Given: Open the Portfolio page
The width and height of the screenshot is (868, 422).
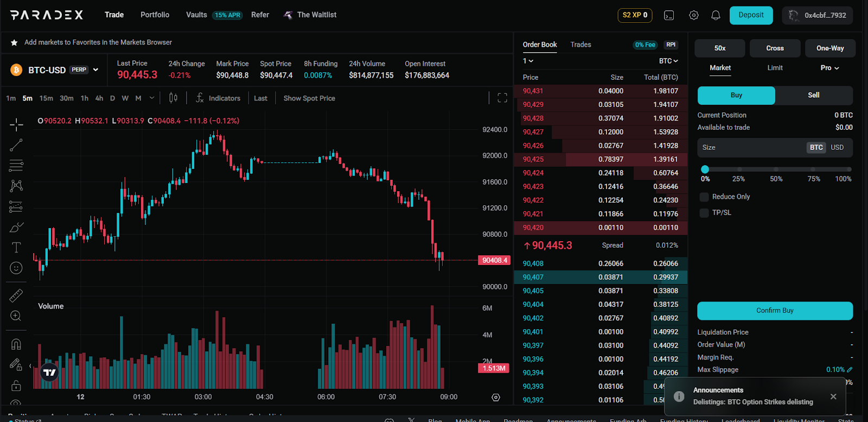Looking at the screenshot, I should [155, 15].
